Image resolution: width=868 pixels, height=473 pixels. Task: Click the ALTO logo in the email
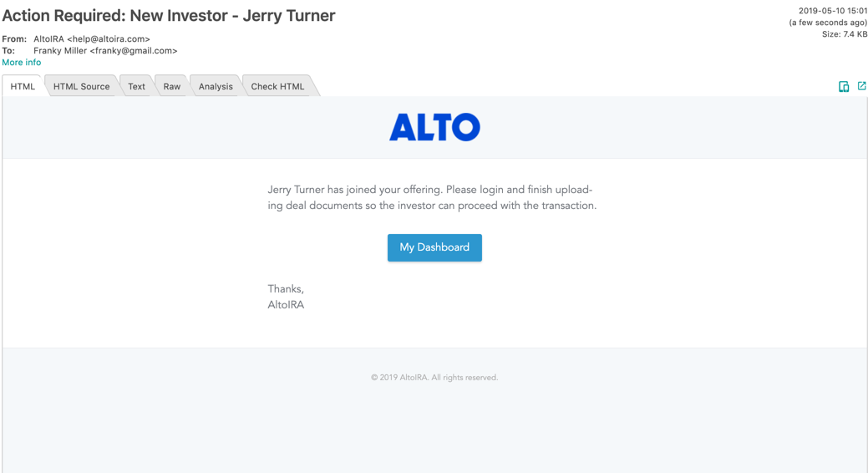click(x=434, y=127)
